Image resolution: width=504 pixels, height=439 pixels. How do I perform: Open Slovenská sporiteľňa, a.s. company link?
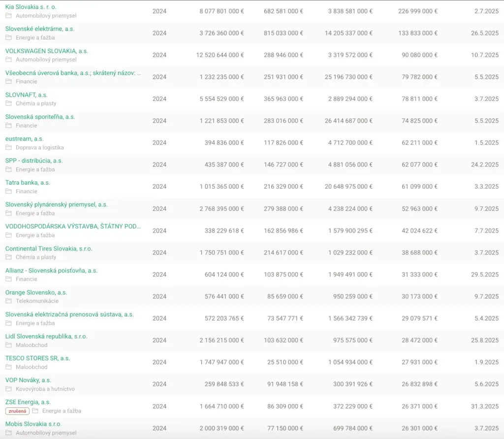(40, 116)
